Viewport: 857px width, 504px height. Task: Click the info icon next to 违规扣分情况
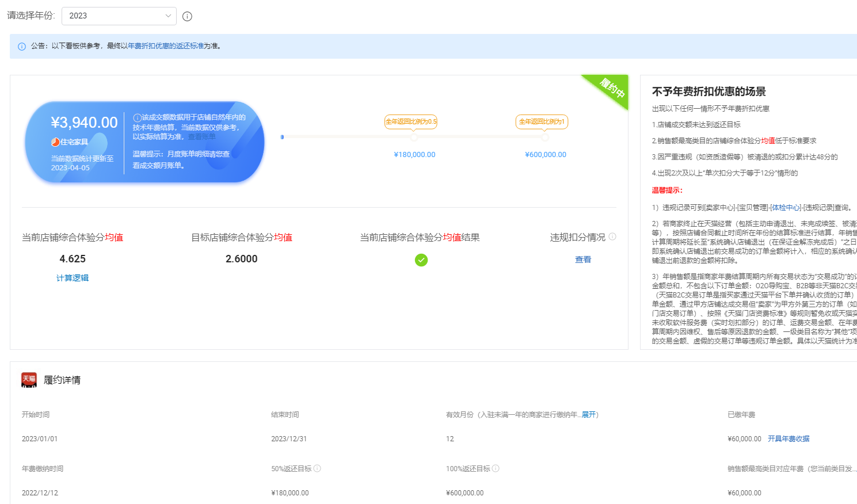click(x=612, y=236)
